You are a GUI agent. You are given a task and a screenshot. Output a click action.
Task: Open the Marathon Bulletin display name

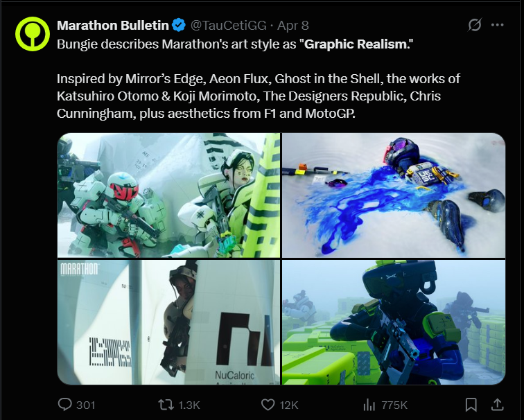pyautogui.click(x=112, y=26)
